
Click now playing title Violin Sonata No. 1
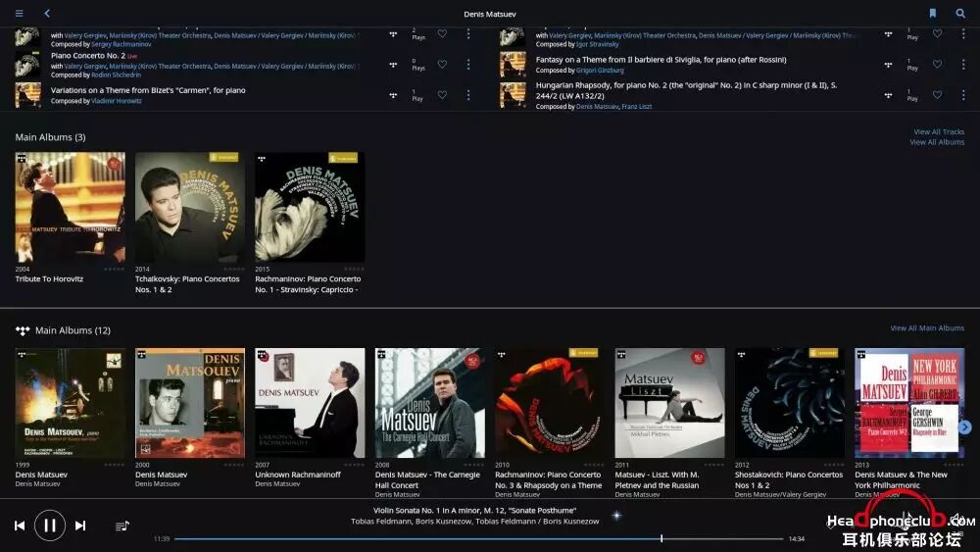[x=475, y=510]
